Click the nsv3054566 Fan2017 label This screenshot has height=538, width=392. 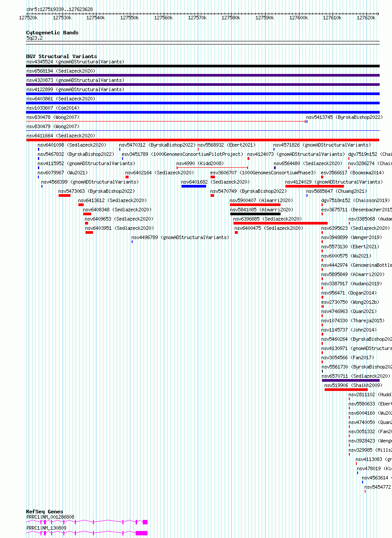(348, 357)
